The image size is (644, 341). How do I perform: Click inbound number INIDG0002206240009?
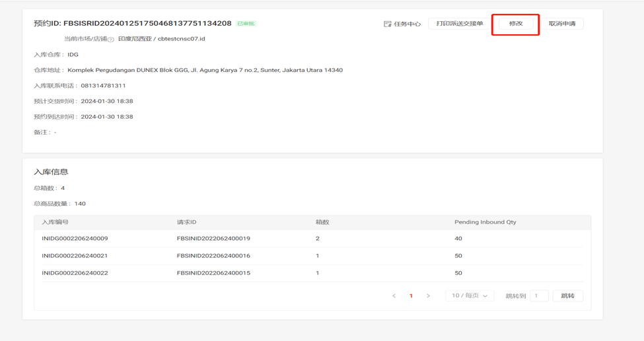[x=75, y=239]
